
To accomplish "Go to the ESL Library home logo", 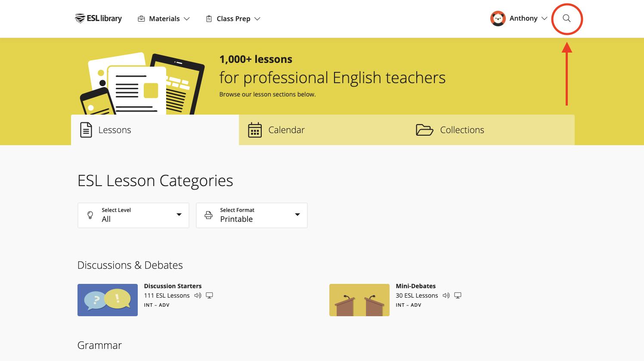I will point(98,19).
